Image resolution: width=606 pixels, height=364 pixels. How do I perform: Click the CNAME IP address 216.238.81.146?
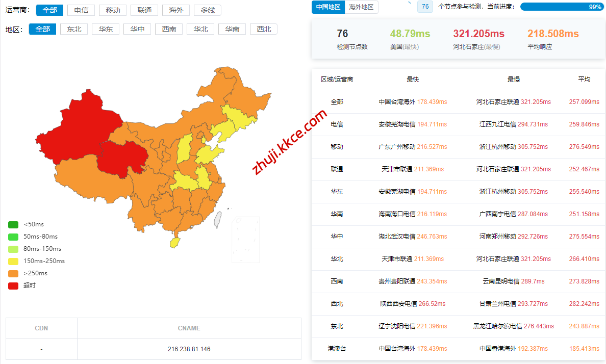[189, 349]
